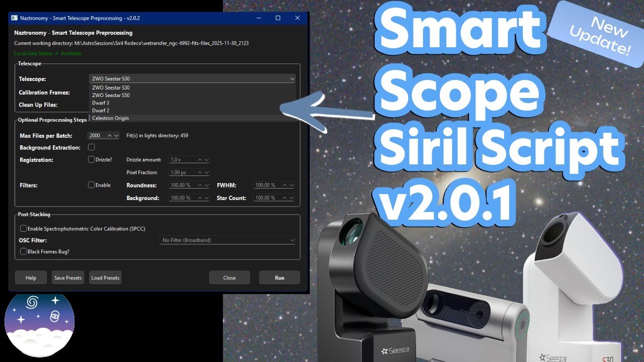Open Pixel Fraction dropdown arrow
The width and height of the screenshot is (644, 362).
206,172
